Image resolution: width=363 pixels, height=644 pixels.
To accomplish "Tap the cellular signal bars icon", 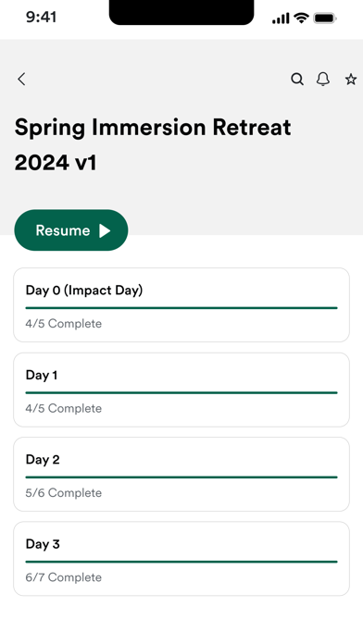I will click(x=281, y=19).
